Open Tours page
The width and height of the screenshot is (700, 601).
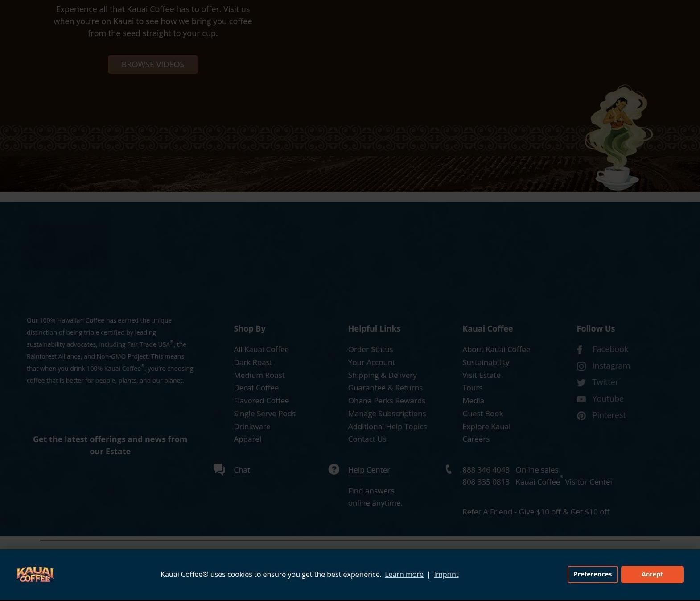click(x=473, y=388)
